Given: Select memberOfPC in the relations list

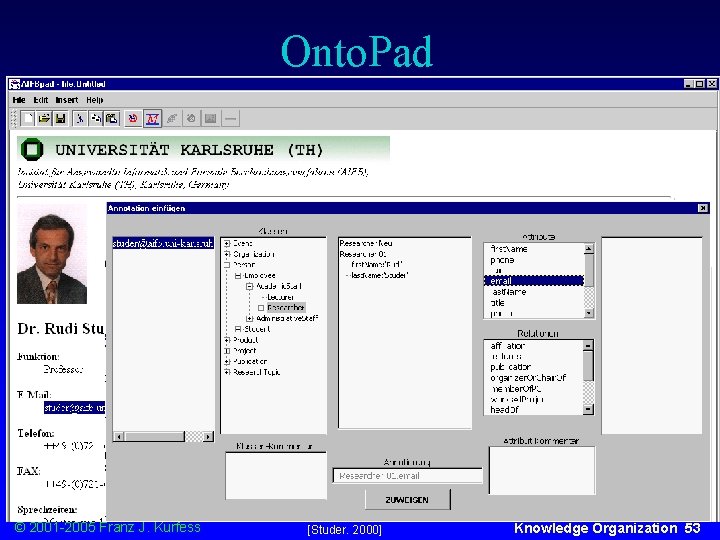Looking at the screenshot, I should (x=517, y=388).
